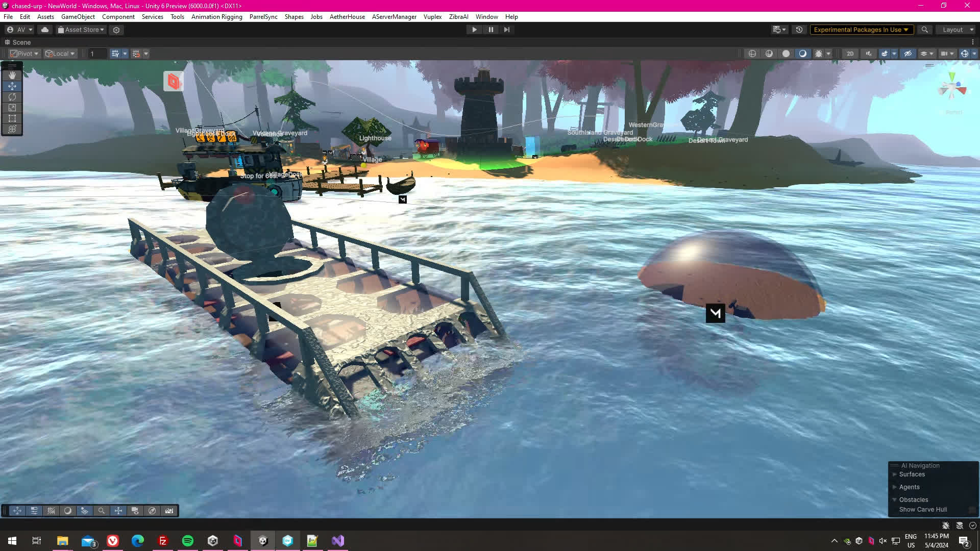
Task: Click Experimental Packages In Use button
Action: [861, 30]
